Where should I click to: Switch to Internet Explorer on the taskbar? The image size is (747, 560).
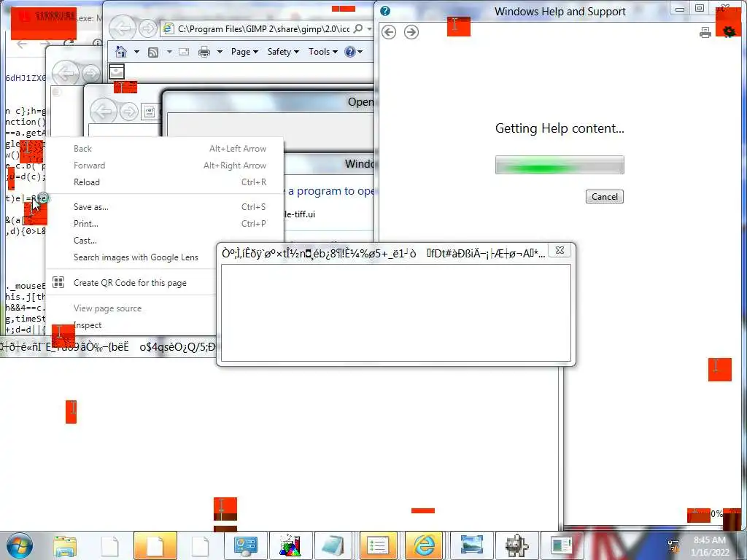point(425,545)
